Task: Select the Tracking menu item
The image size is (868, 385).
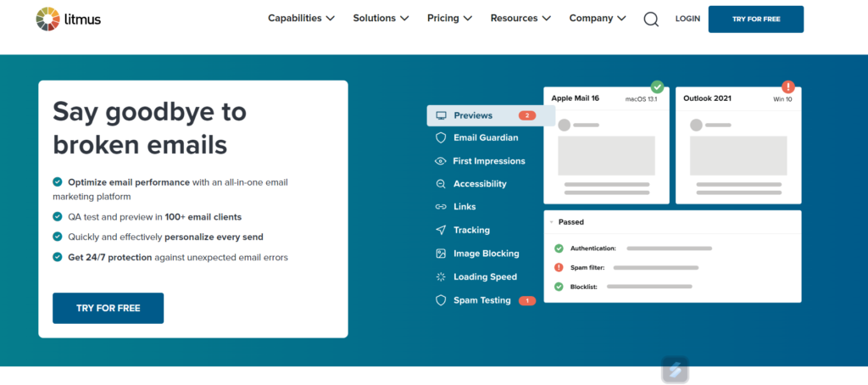Action: 463,230
